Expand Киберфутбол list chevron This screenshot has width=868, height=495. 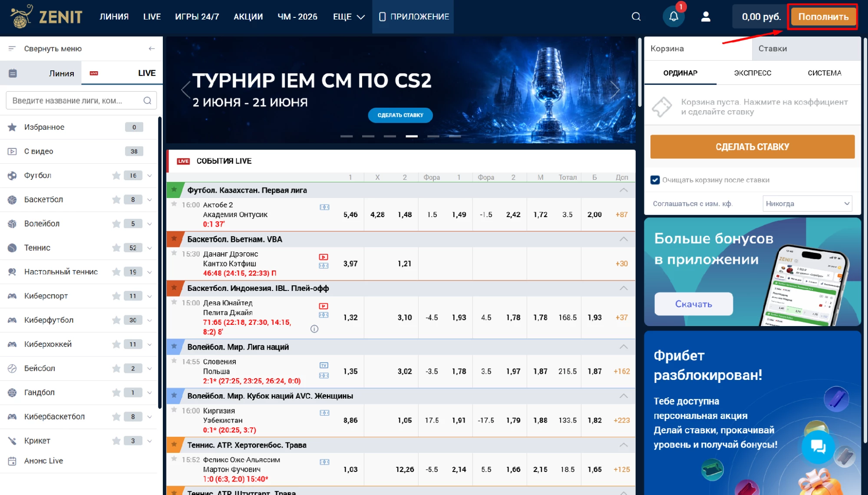149,320
